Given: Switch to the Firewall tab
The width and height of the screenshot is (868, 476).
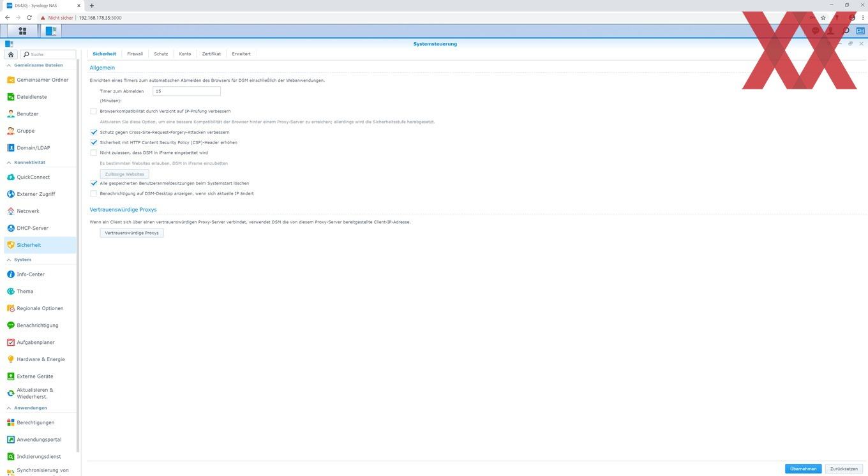Looking at the screenshot, I should click(135, 54).
